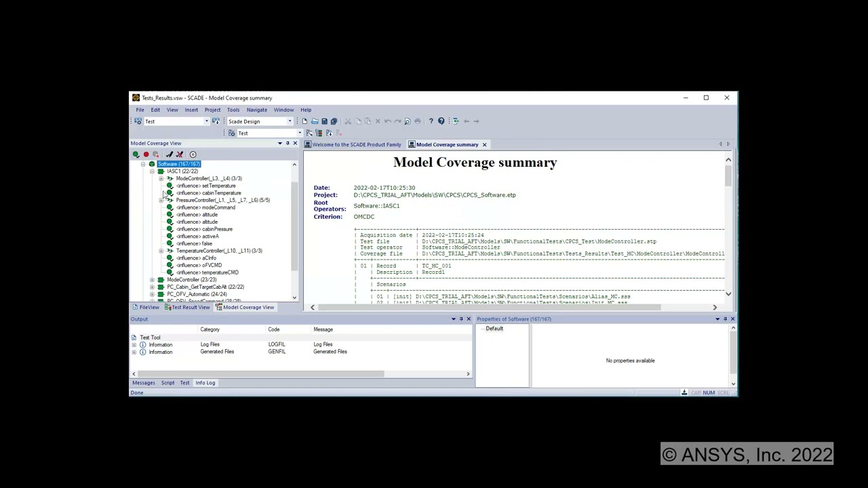Click scroll-right arrow of Output panel
Screen dimensions: 868x488
click(468, 374)
